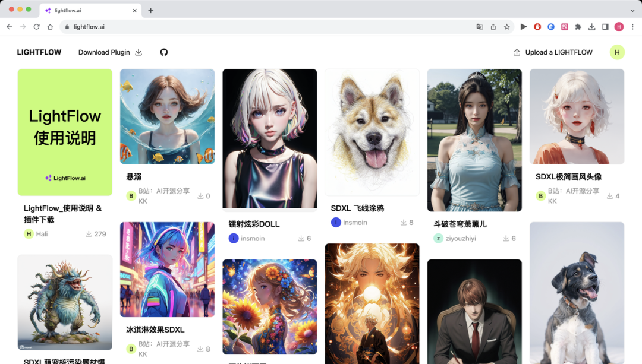The height and width of the screenshot is (364, 642).
Task: Open the blue furry monster thumbnail
Action: point(65,302)
